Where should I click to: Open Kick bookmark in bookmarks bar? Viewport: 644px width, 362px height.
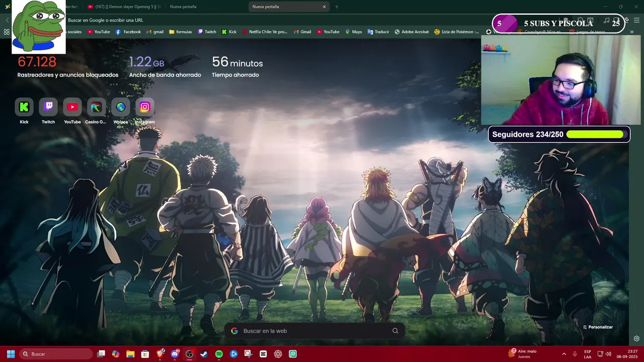(229, 32)
